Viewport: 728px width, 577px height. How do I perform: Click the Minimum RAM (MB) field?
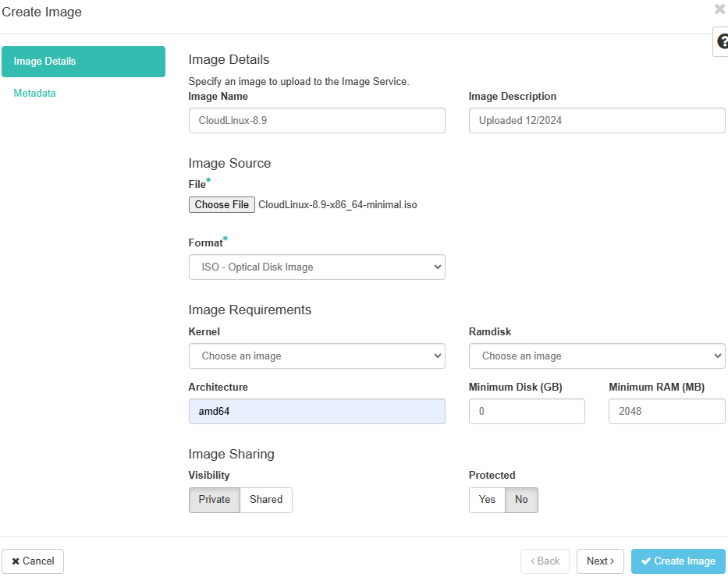(667, 412)
